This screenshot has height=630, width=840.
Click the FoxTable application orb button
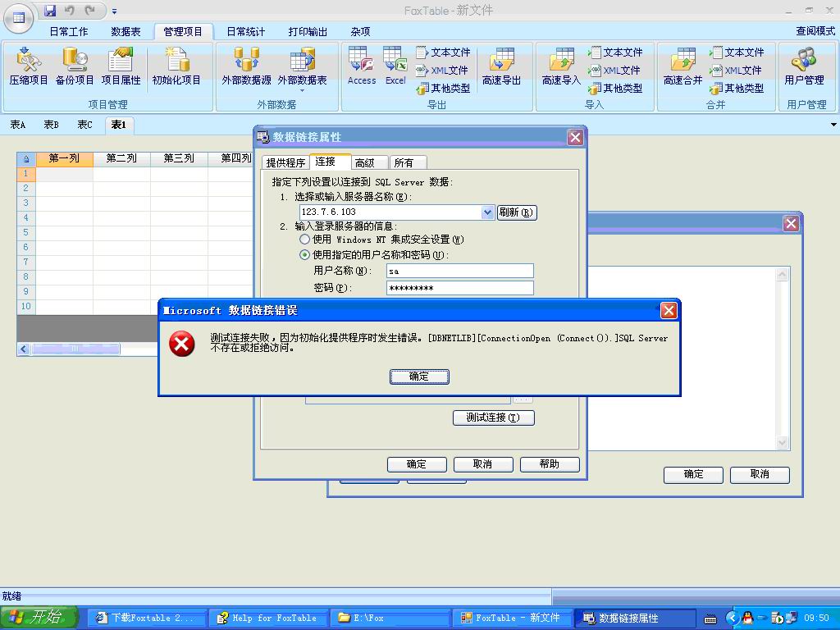pos(18,17)
